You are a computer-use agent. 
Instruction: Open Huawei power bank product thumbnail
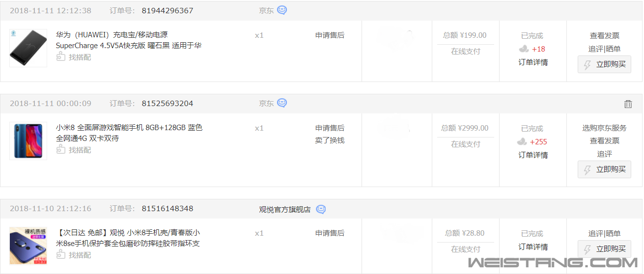[28, 48]
